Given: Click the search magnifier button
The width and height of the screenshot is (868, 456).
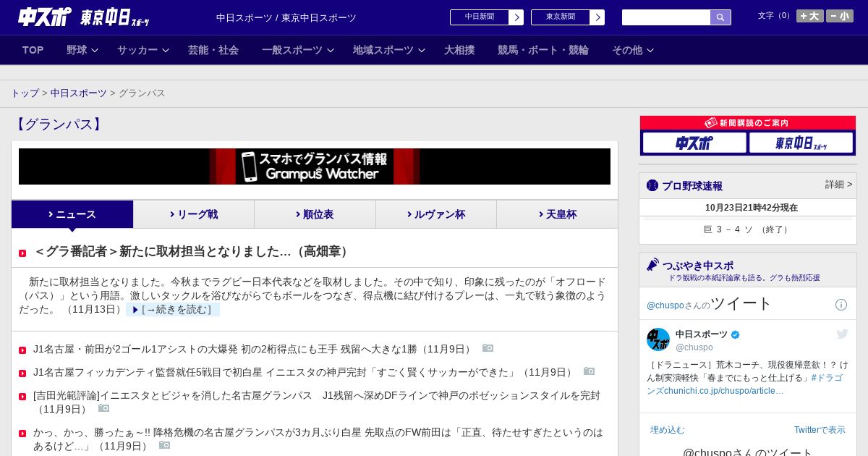Looking at the screenshot, I should pyautogui.click(x=720, y=17).
